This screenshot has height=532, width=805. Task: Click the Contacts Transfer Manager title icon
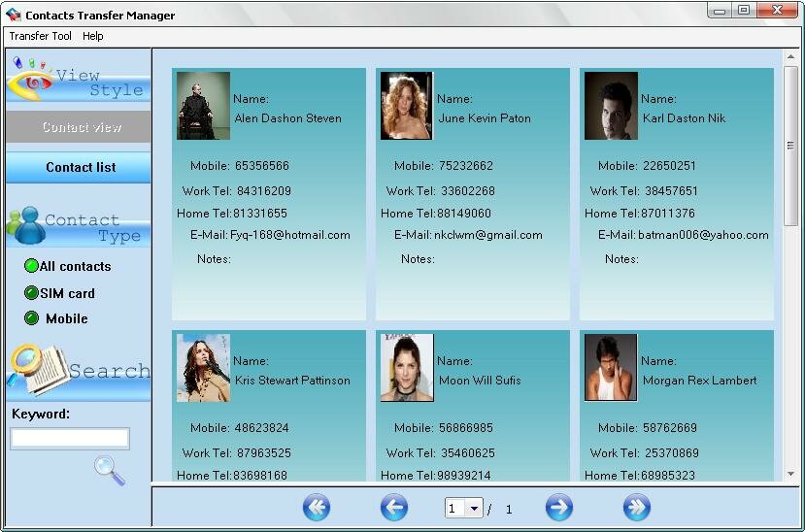pos(14,15)
